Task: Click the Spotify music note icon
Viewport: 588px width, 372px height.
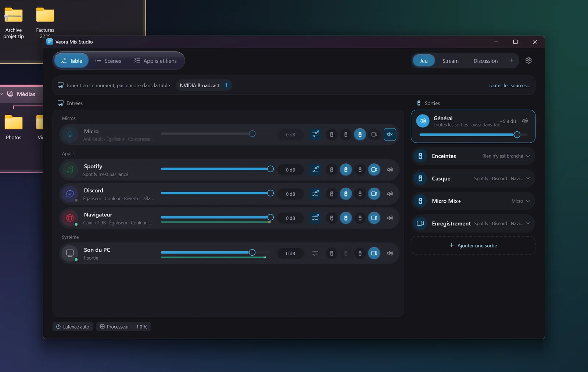Action: [70, 170]
